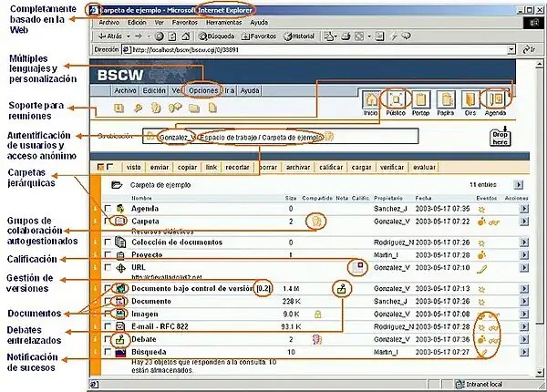547x392 pixels.
Task: Open folder actions arrow beside 11 entries
Action: 523,184
